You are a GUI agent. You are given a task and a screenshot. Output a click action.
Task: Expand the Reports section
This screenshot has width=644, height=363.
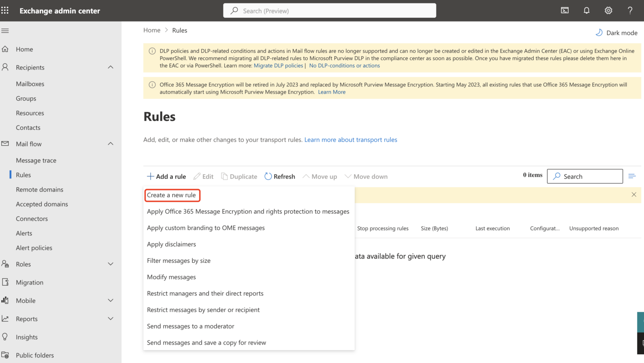pos(111,319)
